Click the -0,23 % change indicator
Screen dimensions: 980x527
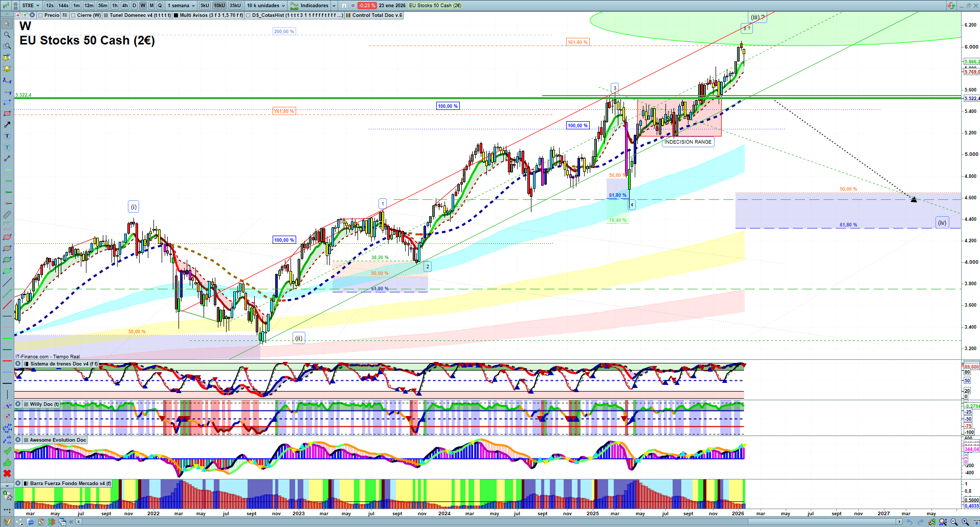367,6
